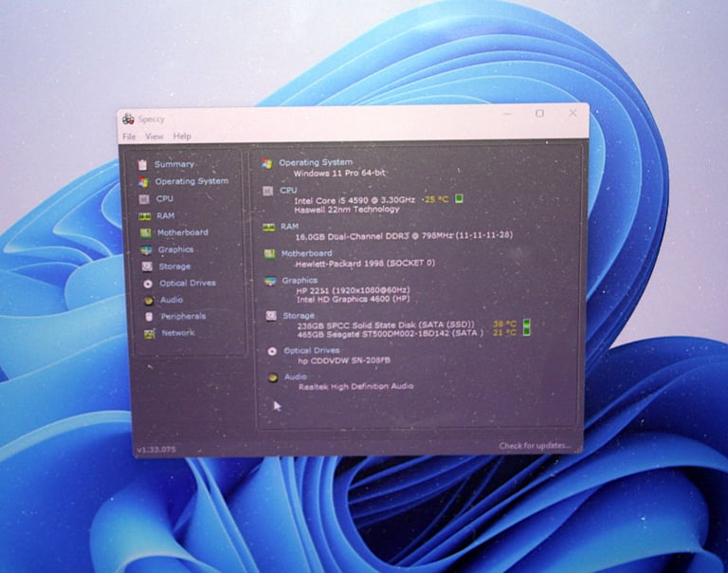The image size is (728, 573).
Task: Click Motherboard icon in summary pane
Action: (270, 253)
